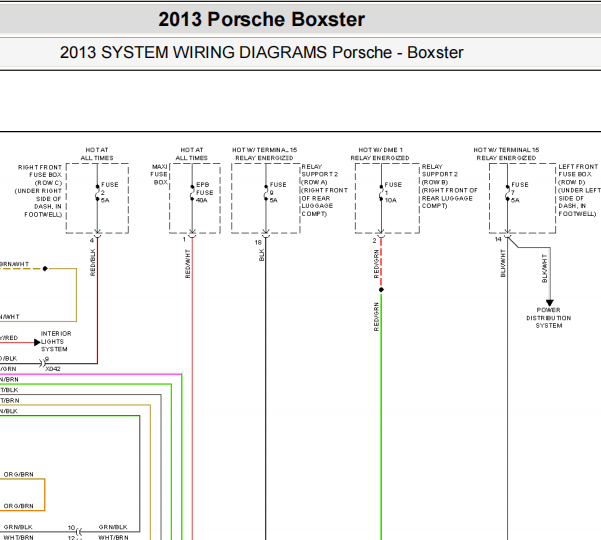Click the "2013 Porsche Boxster" heading
The image size is (601, 540).
[261, 20]
